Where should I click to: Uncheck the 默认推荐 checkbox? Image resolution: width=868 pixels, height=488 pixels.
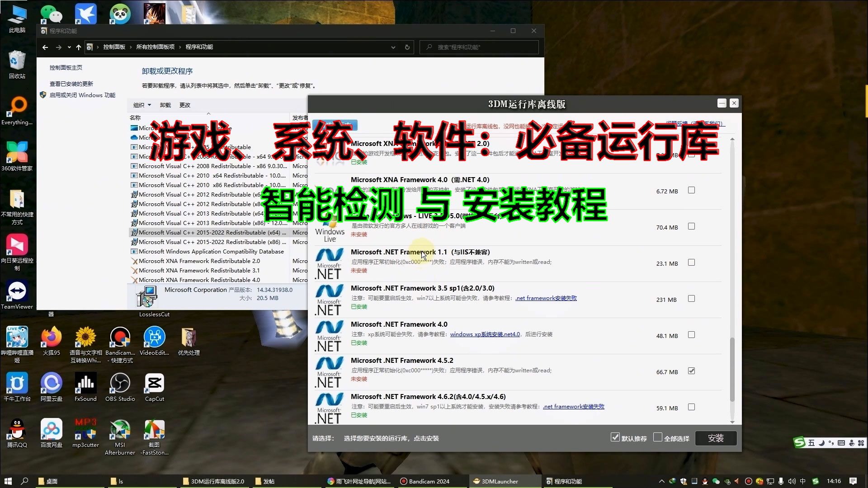615,437
